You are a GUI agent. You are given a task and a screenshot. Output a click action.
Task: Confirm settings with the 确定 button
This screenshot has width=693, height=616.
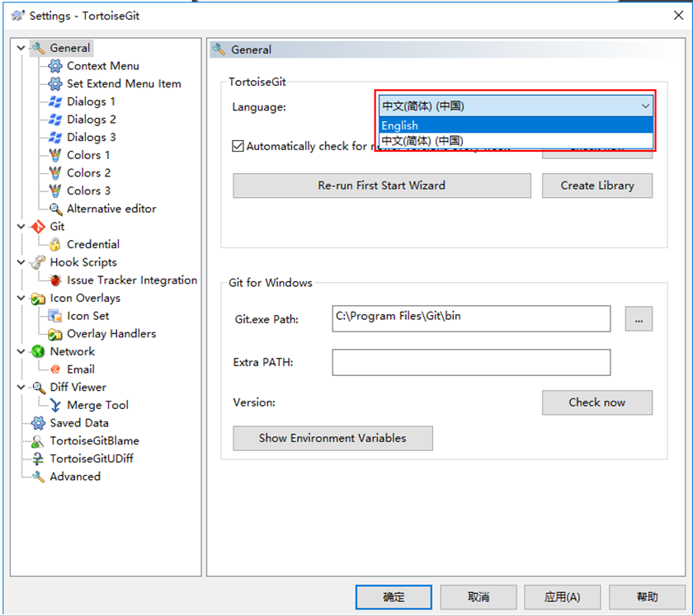tap(394, 597)
